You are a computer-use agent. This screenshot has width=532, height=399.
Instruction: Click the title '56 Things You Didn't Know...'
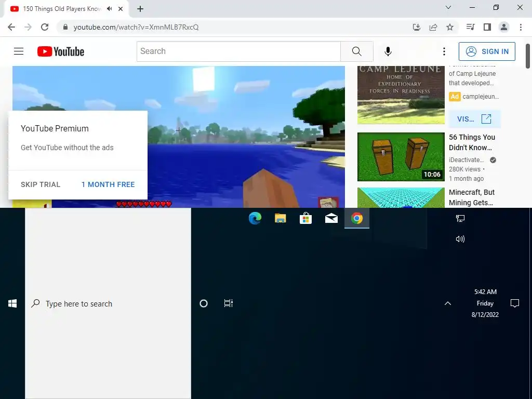pyautogui.click(x=472, y=142)
